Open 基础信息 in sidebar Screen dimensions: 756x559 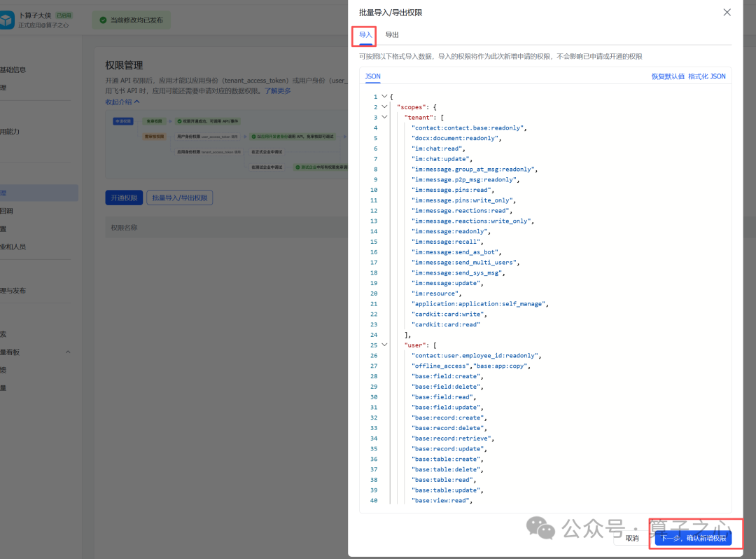click(x=13, y=70)
